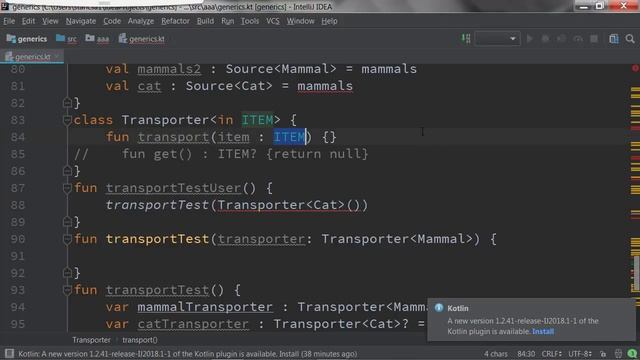The image size is (640, 360).
Task: Open the Refactor menu
Action: 175,21
